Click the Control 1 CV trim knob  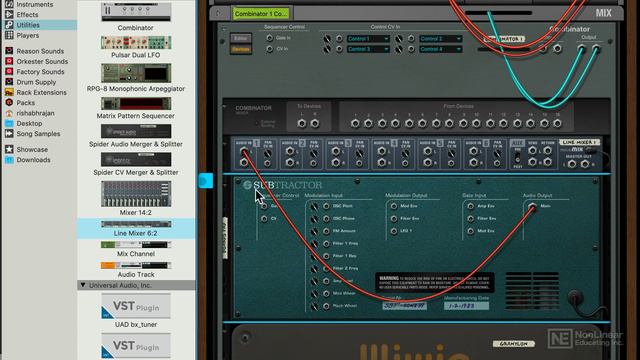tap(327, 39)
